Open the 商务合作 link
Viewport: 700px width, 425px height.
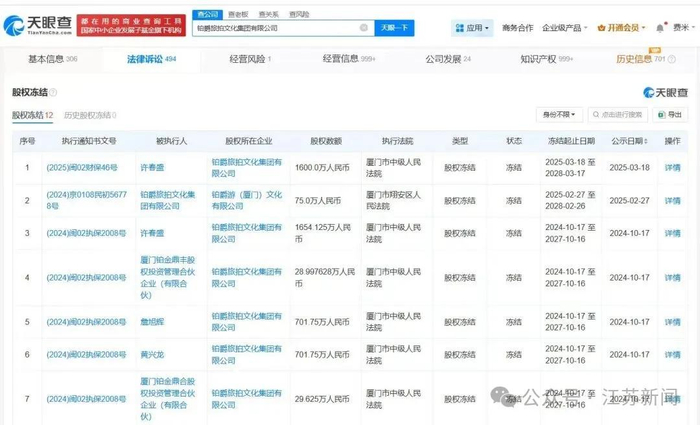pos(517,28)
